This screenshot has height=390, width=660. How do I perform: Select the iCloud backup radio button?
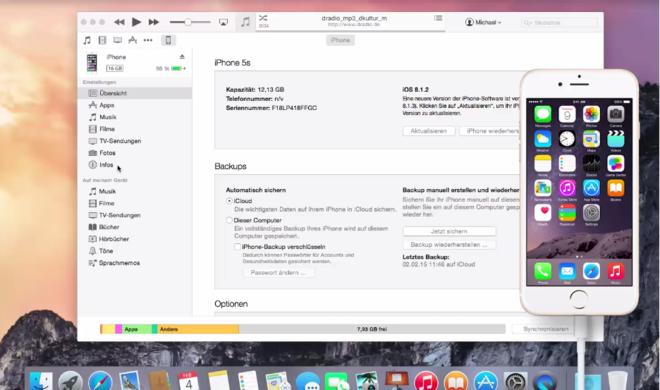(x=229, y=201)
